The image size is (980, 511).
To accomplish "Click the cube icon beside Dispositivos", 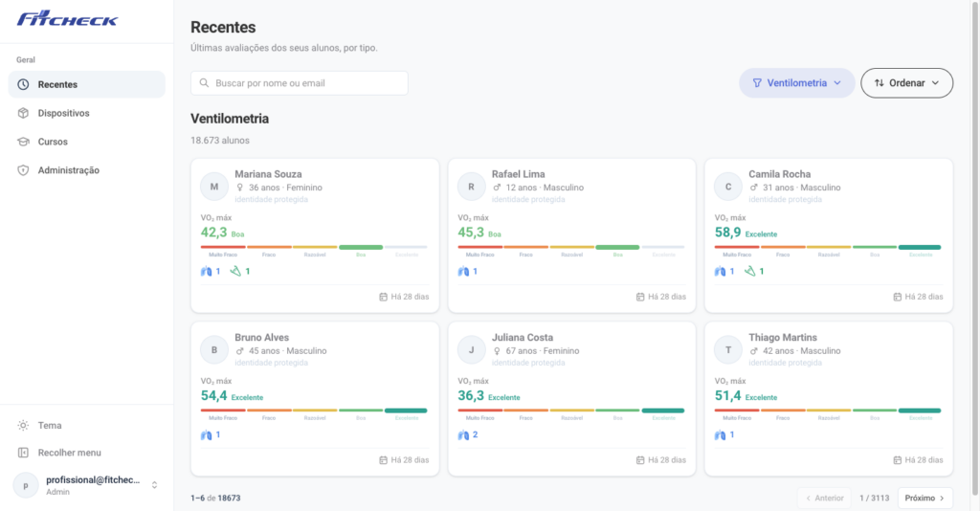I will (x=23, y=113).
